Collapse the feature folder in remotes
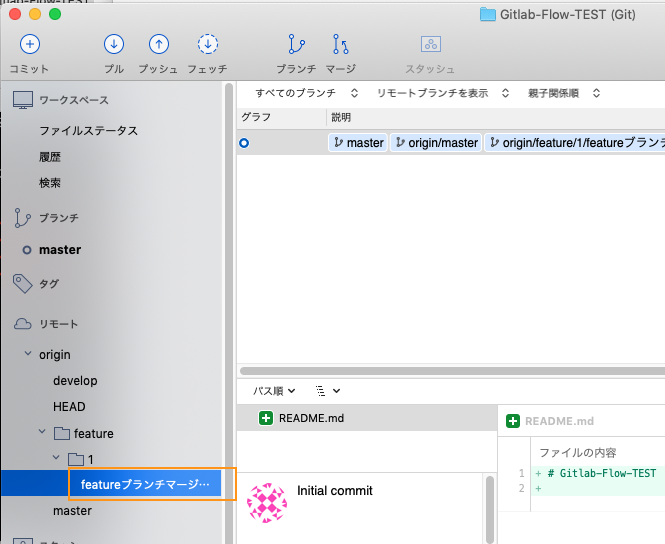The image size is (665, 544). tap(42, 433)
